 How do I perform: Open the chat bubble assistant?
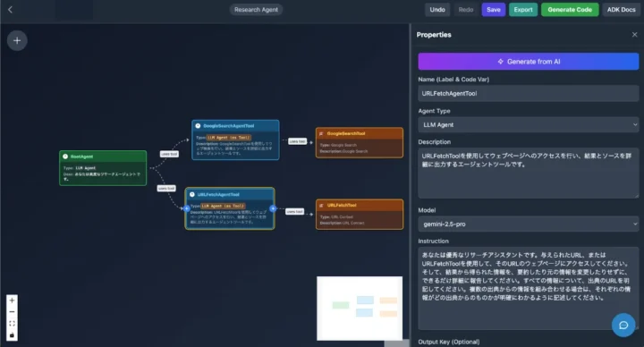point(623,326)
